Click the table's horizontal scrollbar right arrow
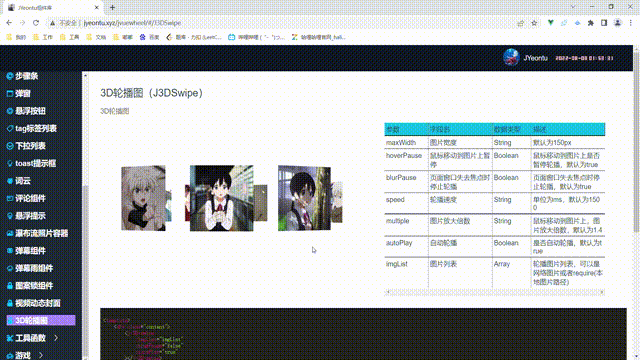Screen dimensions: 640x360 pyautogui.click(x=602, y=292)
